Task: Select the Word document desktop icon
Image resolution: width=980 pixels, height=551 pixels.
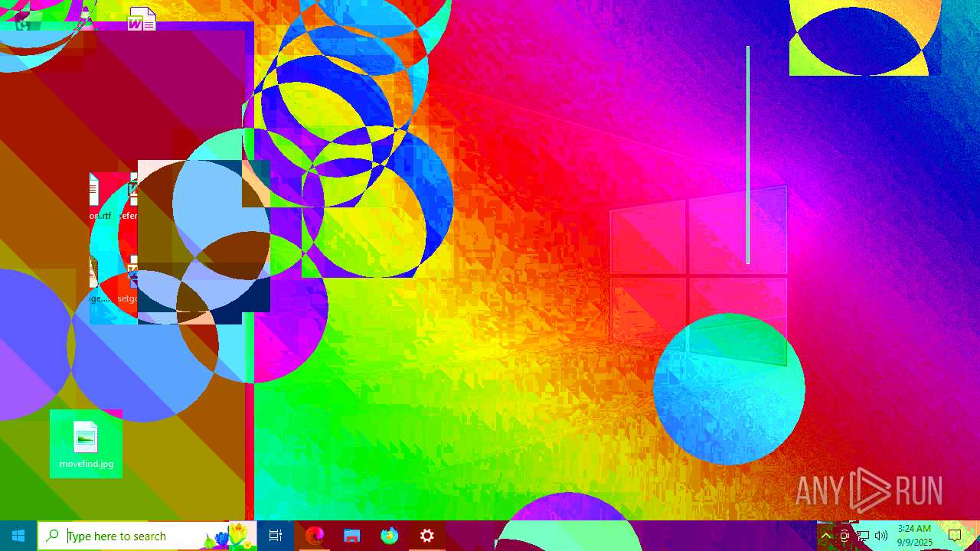Action: (142, 19)
